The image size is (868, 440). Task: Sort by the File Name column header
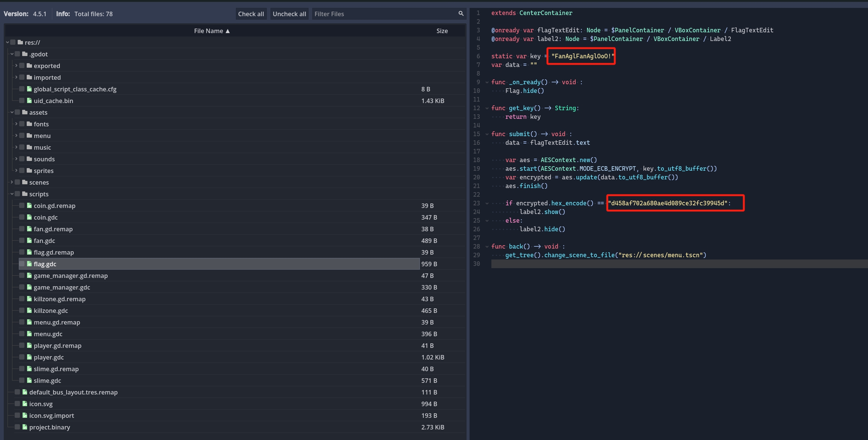click(x=211, y=31)
